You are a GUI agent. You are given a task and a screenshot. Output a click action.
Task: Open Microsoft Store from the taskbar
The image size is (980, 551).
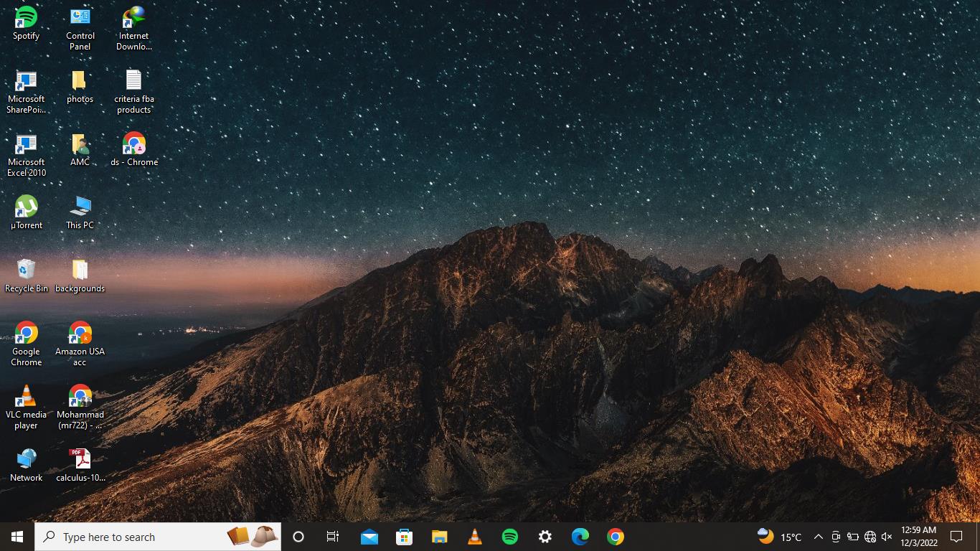404,537
